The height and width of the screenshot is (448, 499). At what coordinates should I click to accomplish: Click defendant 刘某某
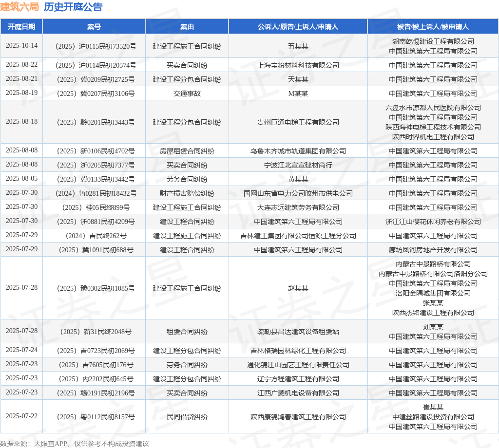point(433,327)
